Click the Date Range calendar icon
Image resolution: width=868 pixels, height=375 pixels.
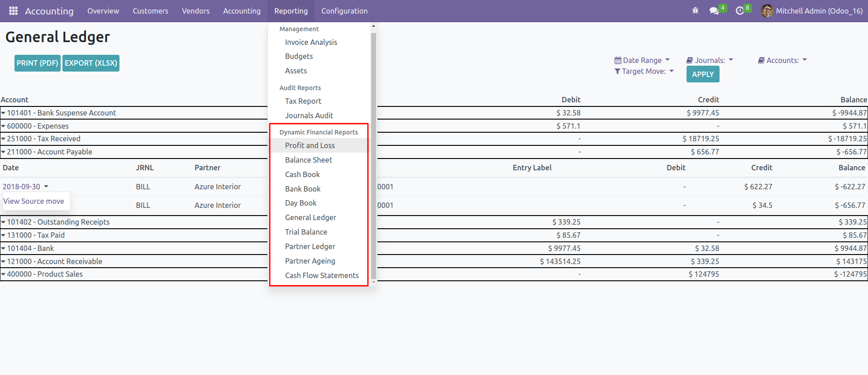[618, 60]
